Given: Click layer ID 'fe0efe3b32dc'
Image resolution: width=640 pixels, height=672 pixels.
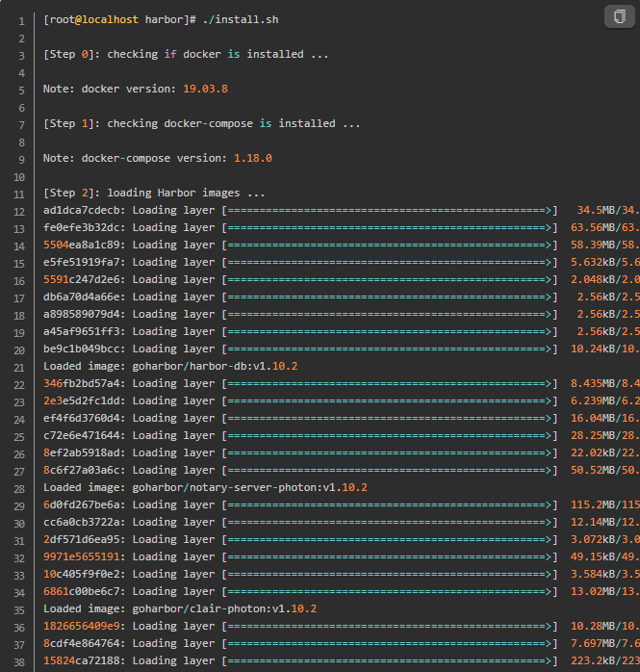Looking at the screenshot, I should click(x=82, y=227).
